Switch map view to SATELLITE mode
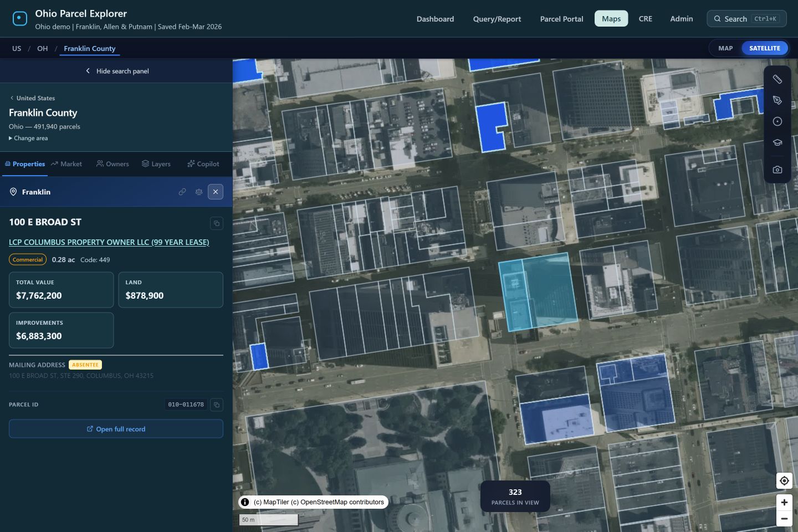This screenshot has width=798, height=532. pos(765,48)
